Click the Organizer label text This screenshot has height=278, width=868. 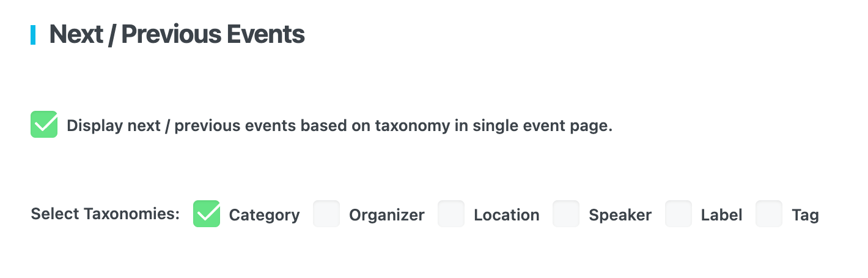[386, 216]
